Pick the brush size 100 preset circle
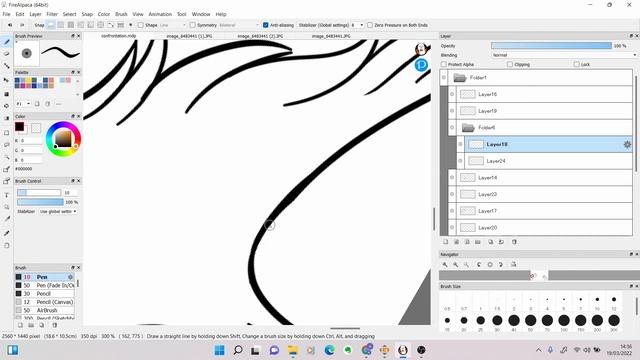 564,321
